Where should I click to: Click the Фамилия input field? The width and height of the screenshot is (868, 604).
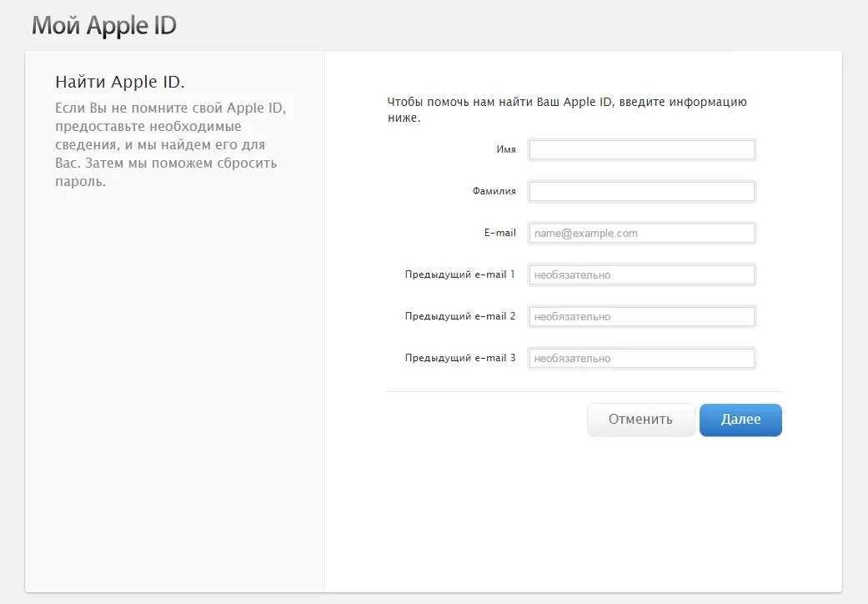pyautogui.click(x=641, y=191)
